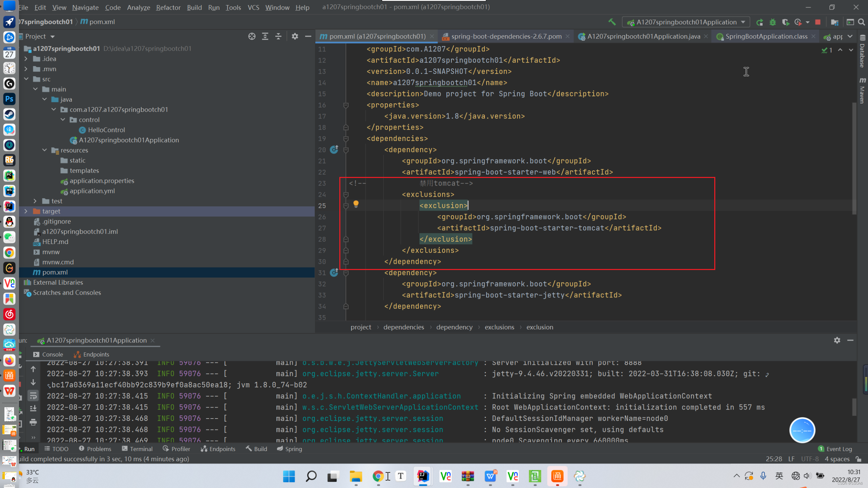
Task: Open the VCS menu
Action: click(253, 7)
